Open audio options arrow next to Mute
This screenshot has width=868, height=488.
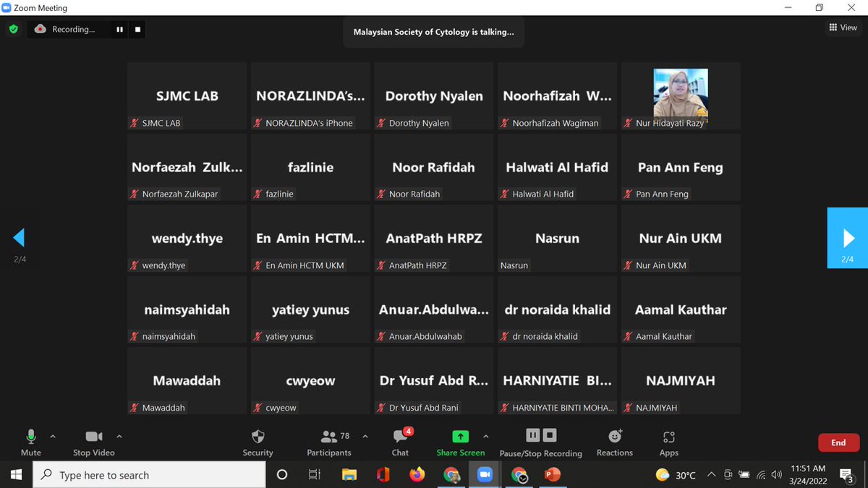[52, 437]
